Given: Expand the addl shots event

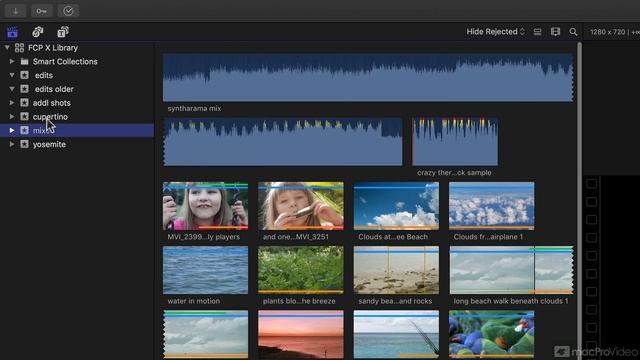Looking at the screenshot, I should [12, 103].
